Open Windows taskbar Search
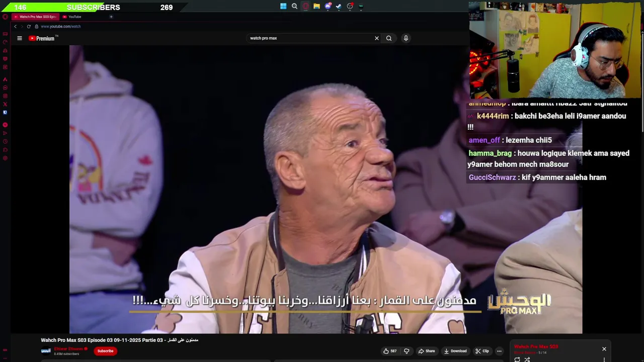This screenshot has height=362, width=644. click(x=294, y=7)
